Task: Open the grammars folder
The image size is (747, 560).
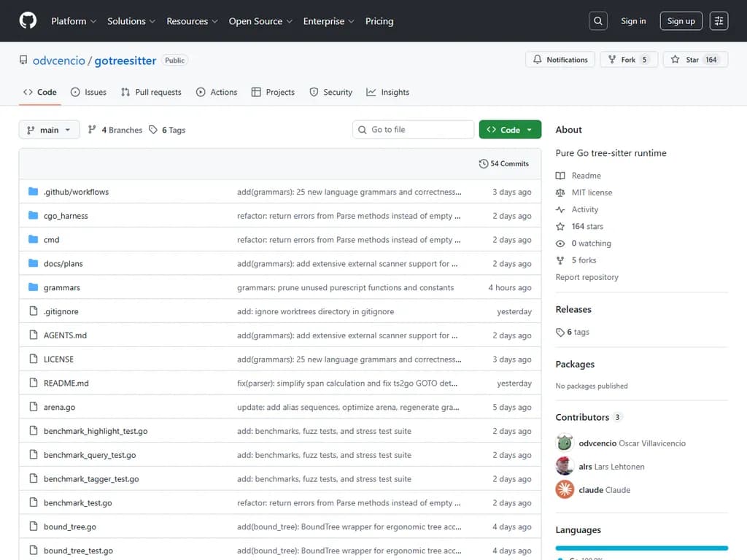Action: tap(62, 288)
